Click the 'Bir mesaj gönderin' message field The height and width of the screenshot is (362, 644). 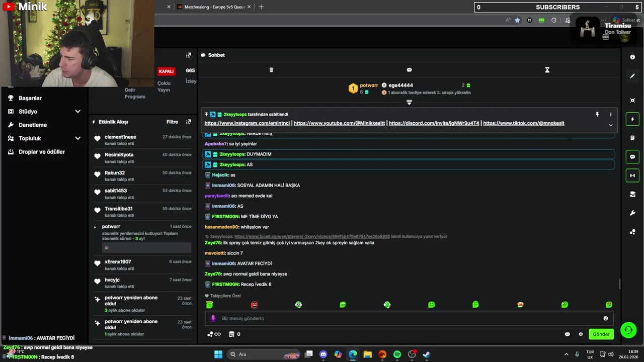[x=409, y=318]
